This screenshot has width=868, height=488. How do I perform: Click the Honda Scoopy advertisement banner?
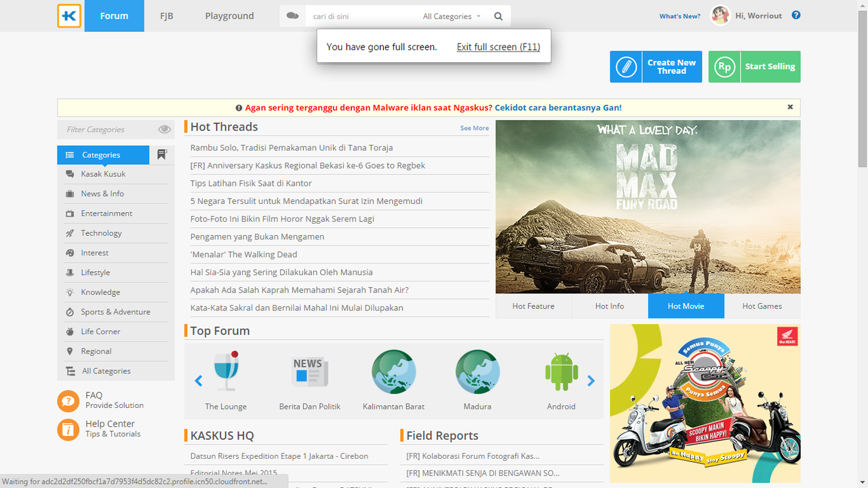coord(705,403)
